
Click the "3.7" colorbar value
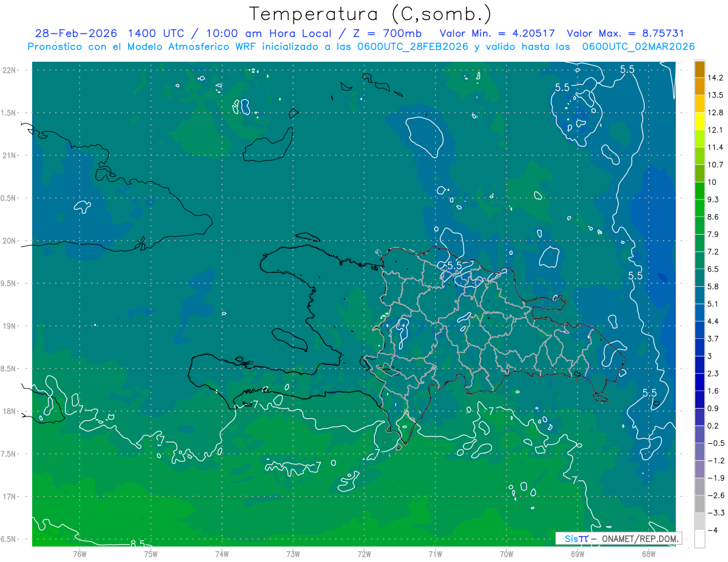click(x=713, y=339)
